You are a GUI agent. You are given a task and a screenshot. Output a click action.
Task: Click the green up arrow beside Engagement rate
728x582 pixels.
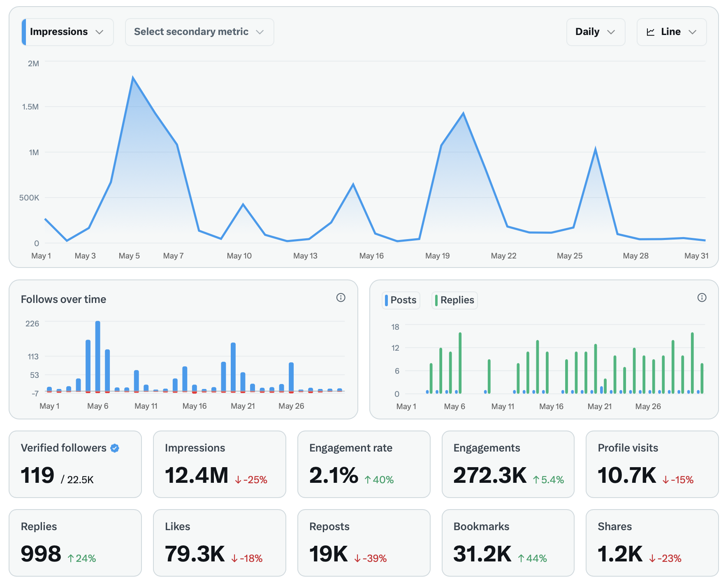pos(367,479)
